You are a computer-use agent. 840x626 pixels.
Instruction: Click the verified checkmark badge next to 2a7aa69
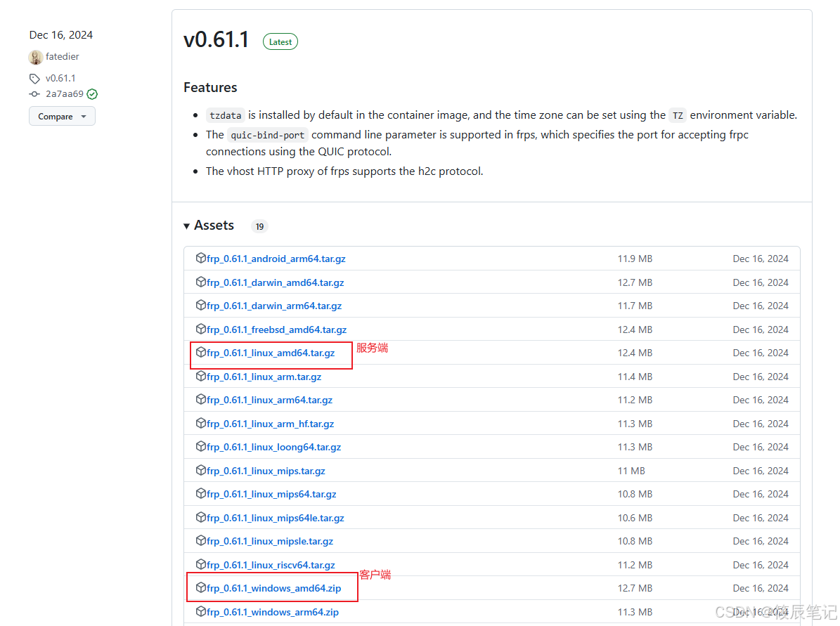(x=92, y=94)
